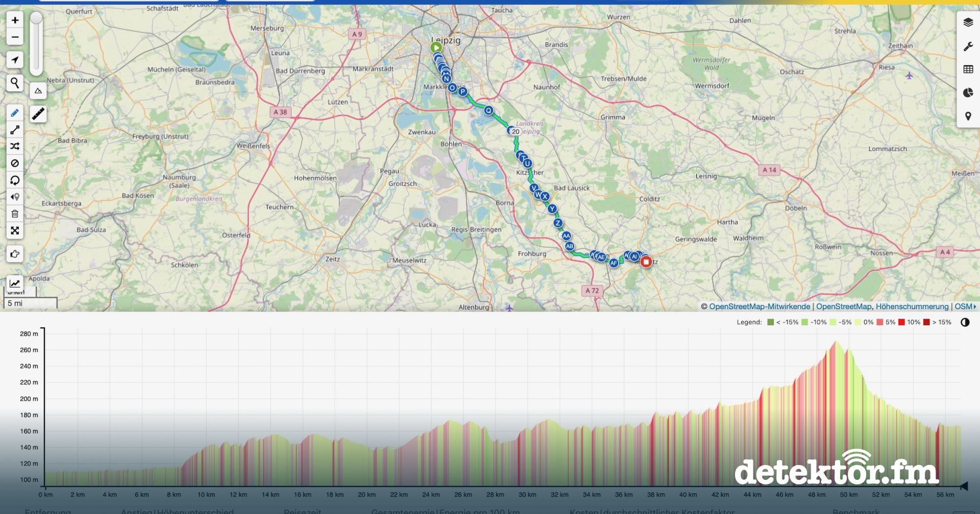Click the mountain overlay icon
The image size is (980, 514).
[38, 91]
